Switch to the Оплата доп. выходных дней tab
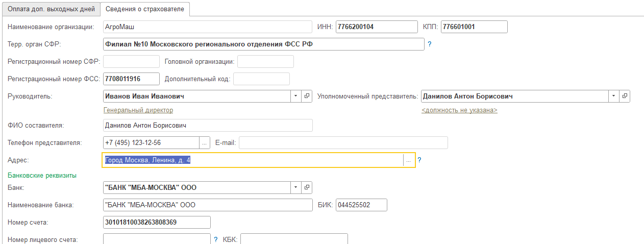This screenshot has width=644, height=244. click(51, 9)
